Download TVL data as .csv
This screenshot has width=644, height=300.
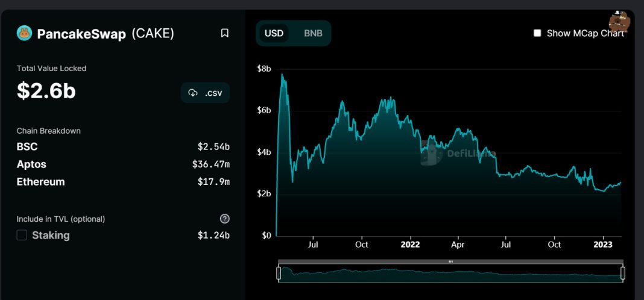tap(206, 93)
